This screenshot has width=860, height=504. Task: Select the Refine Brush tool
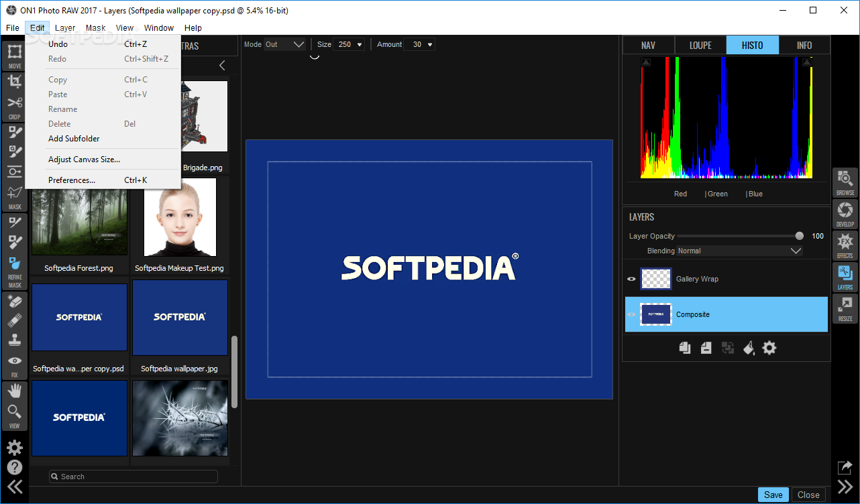point(15,222)
